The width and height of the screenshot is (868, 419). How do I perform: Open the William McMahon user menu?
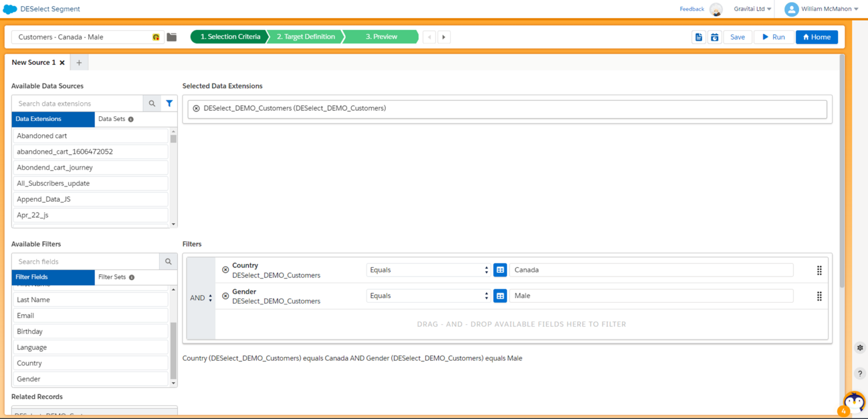pyautogui.click(x=822, y=9)
